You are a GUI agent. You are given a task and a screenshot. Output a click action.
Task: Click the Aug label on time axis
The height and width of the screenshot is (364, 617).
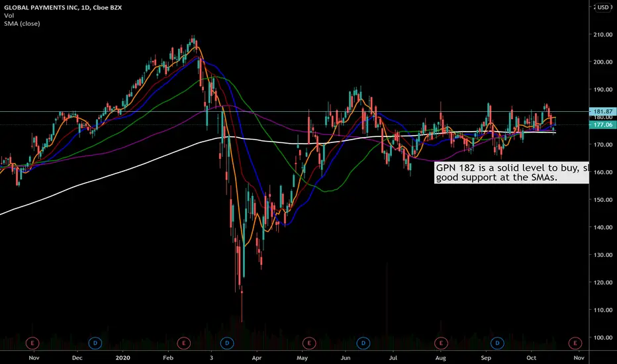tap(440, 357)
